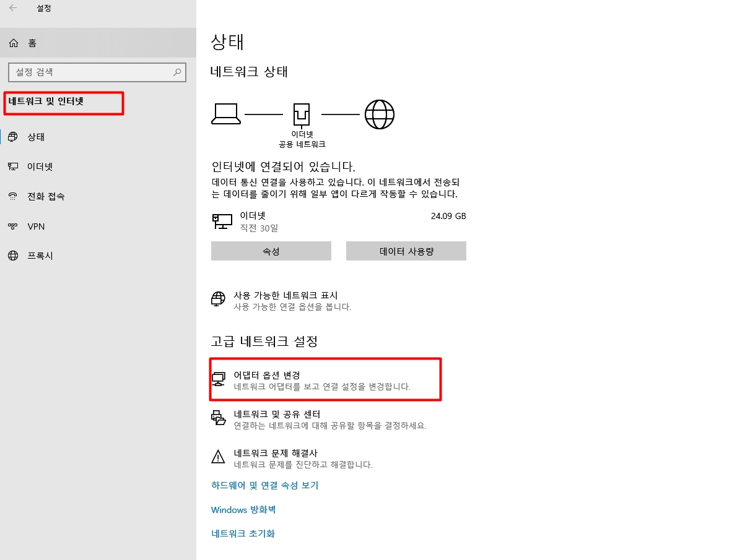This screenshot has width=732, height=560.
Task: Click the icon beside 사용 가능한 네트워크 표시
Action: click(x=218, y=299)
